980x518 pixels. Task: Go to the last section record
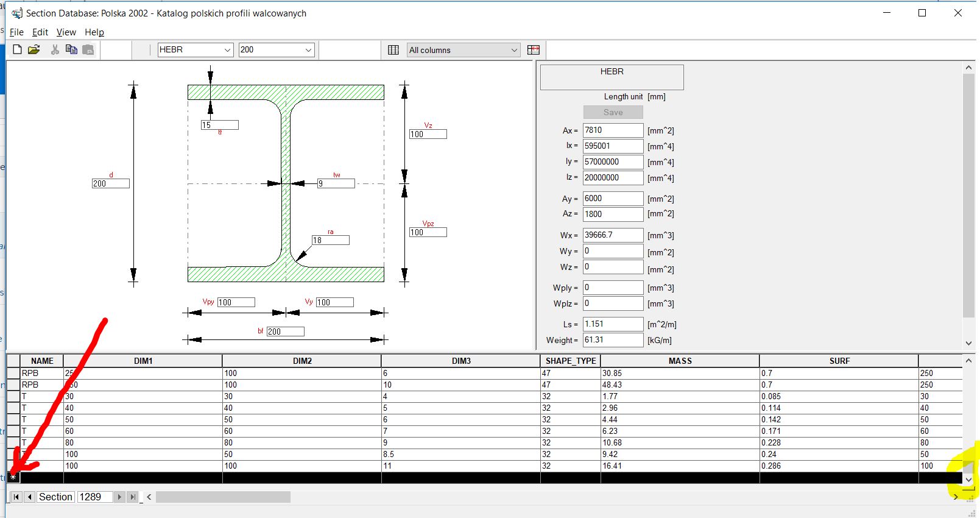click(132, 497)
